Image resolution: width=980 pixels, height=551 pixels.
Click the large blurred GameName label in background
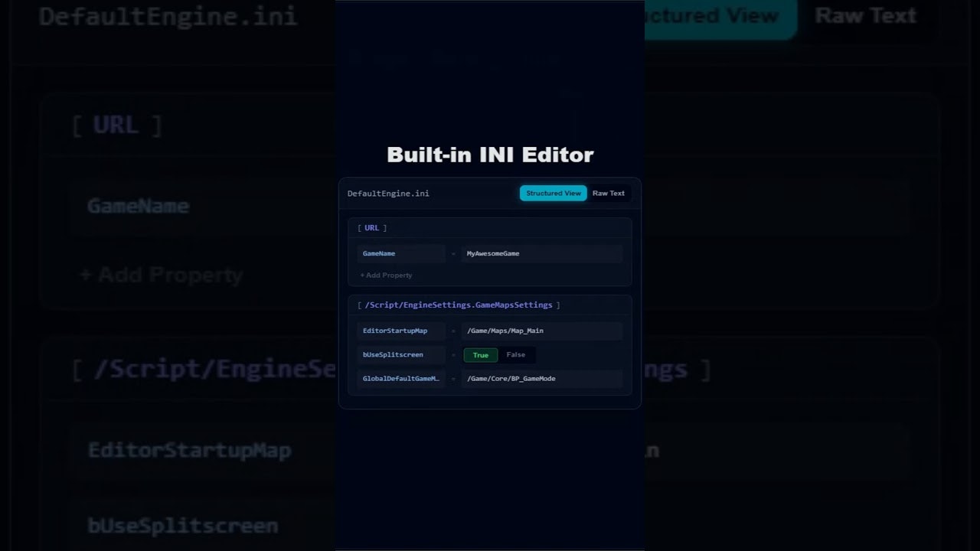[138, 206]
